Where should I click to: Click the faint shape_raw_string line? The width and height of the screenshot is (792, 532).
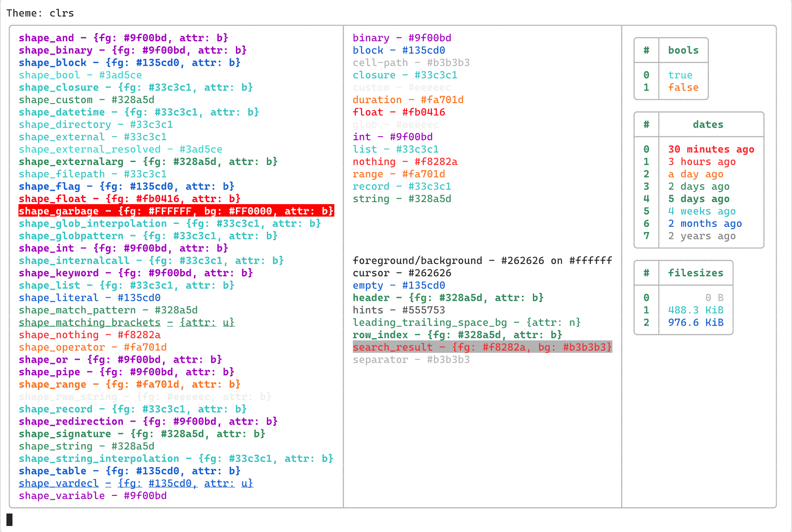tap(145, 397)
